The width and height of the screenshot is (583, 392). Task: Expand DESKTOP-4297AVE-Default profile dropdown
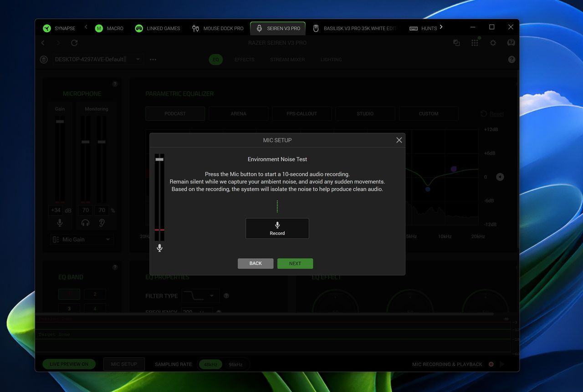[x=98, y=60]
